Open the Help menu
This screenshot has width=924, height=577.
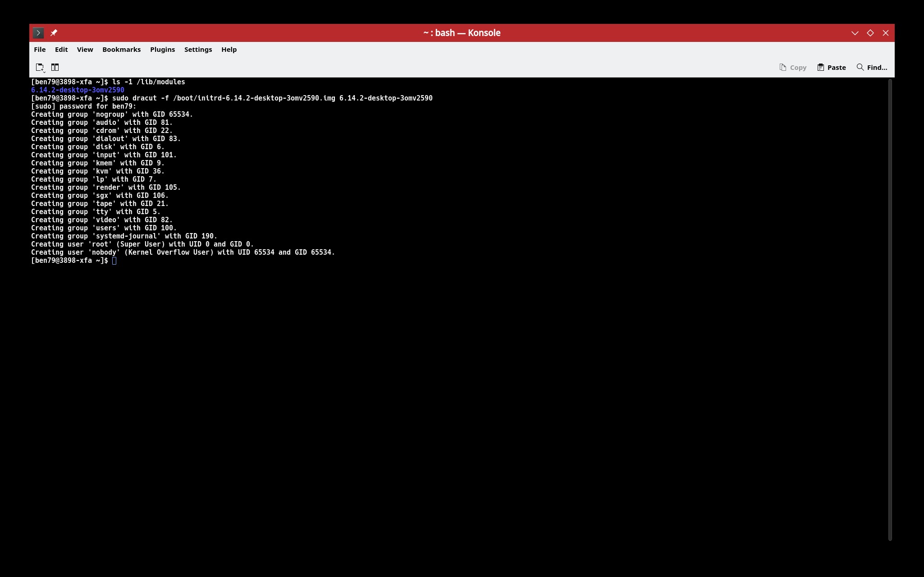(229, 50)
